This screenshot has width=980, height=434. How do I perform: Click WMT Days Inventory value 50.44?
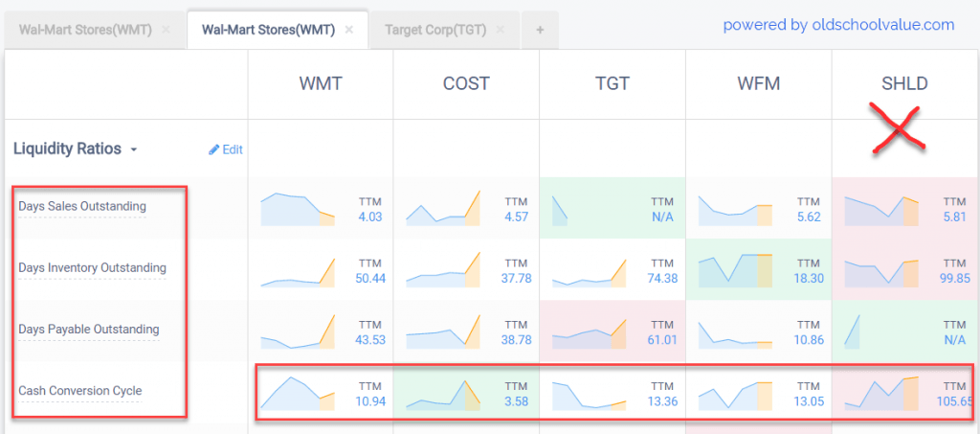point(370,278)
